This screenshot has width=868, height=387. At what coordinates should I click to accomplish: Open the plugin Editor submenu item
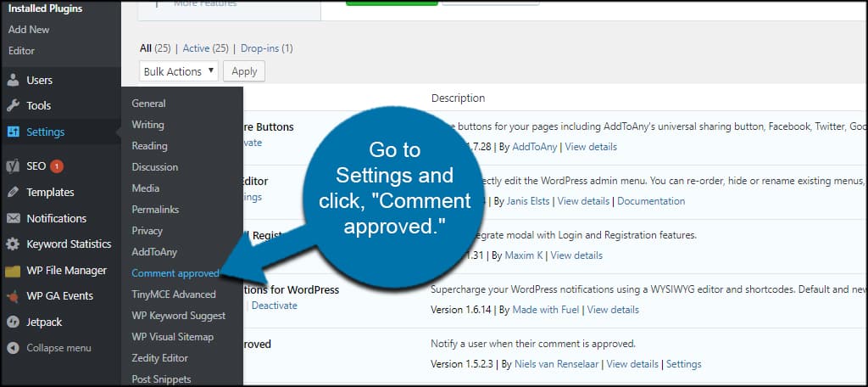(21, 50)
